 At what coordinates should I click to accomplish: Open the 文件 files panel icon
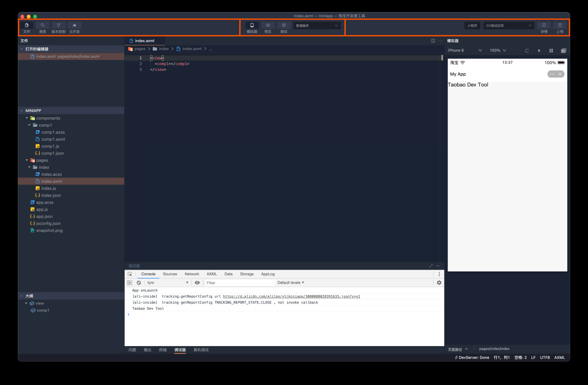pyautogui.click(x=27, y=25)
